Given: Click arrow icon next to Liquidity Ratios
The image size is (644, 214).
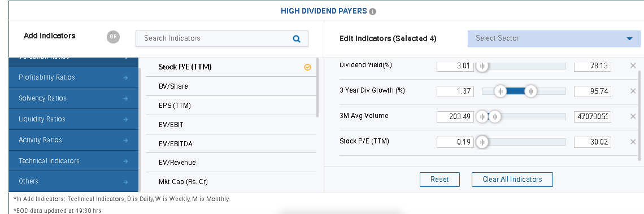Looking at the screenshot, I should tap(125, 120).
